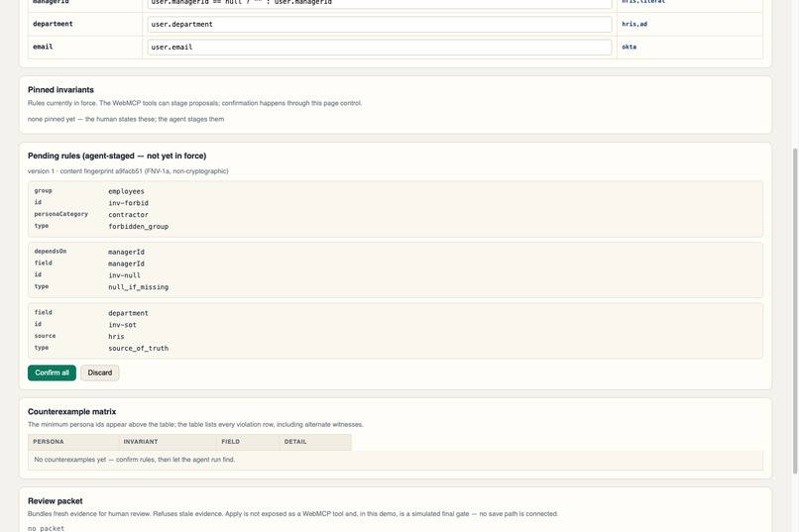The height and width of the screenshot is (532, 799).
Task: Click the 'no packet' status text
Action: click(46, 528)
